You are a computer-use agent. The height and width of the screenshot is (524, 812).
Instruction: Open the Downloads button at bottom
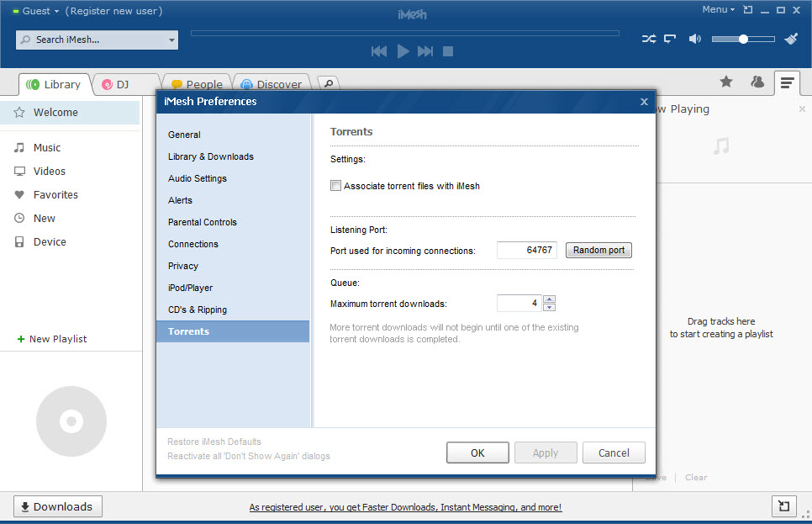tap(58, 506)
